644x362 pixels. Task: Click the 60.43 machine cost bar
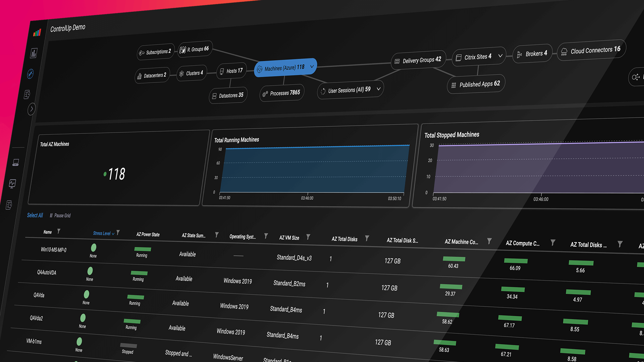point(454,259)
